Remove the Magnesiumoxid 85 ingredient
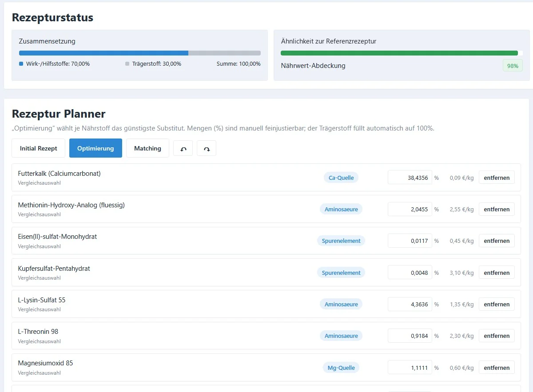The width and height of the screenshot is (533, 392). 497,368
